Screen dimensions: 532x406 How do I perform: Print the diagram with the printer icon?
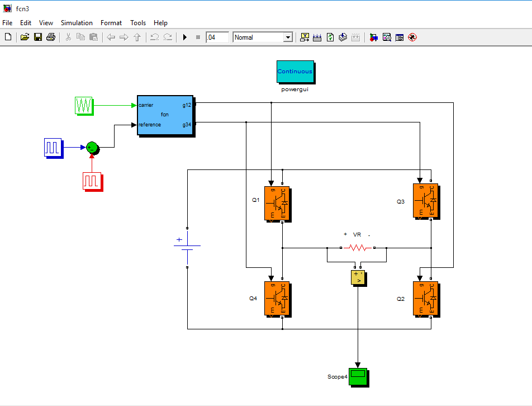click(x=51, y=37)
